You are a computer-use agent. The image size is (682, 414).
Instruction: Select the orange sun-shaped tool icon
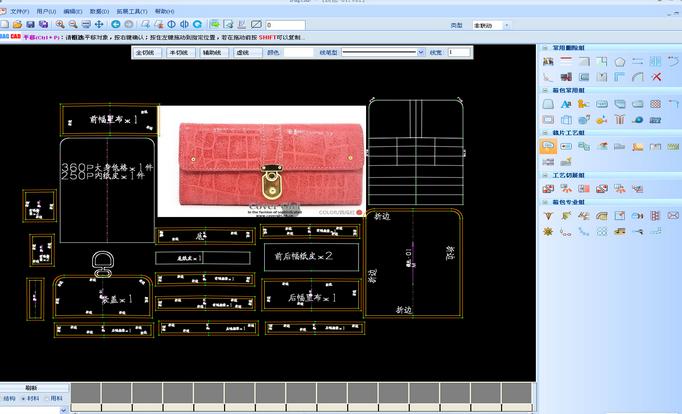point(548,231)
